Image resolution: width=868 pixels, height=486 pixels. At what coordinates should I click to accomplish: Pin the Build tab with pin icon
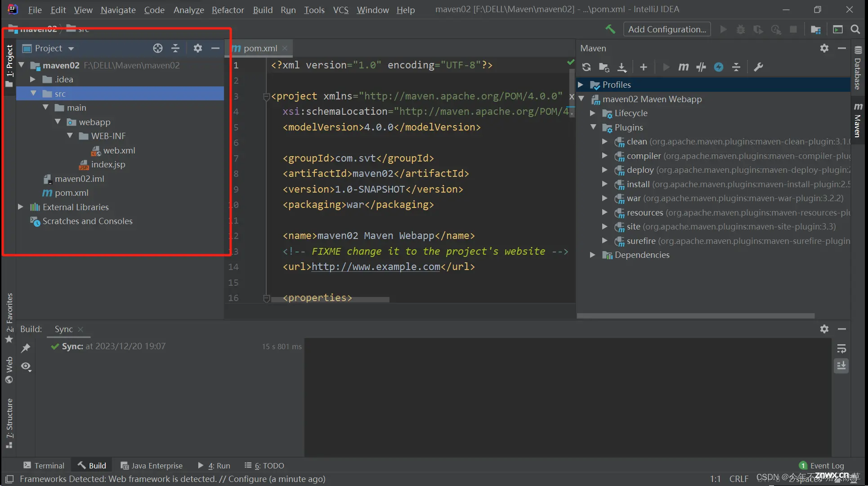click(26, 348)
